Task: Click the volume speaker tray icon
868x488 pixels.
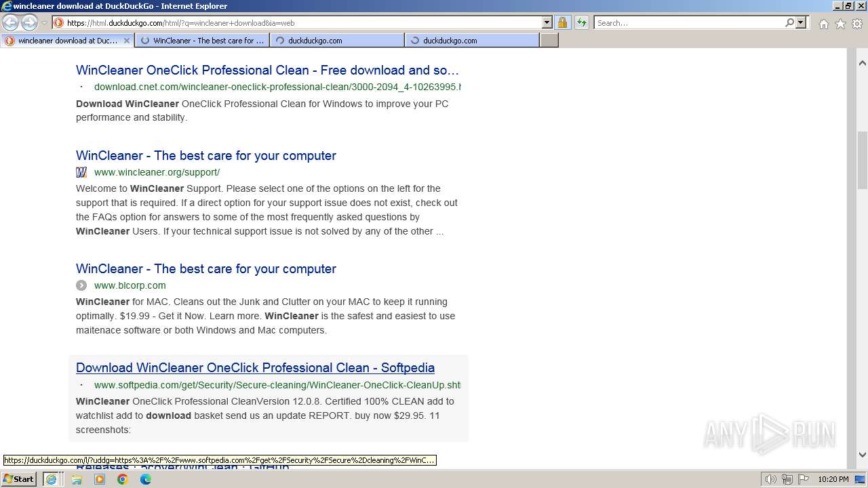Action: pos(771,479)
